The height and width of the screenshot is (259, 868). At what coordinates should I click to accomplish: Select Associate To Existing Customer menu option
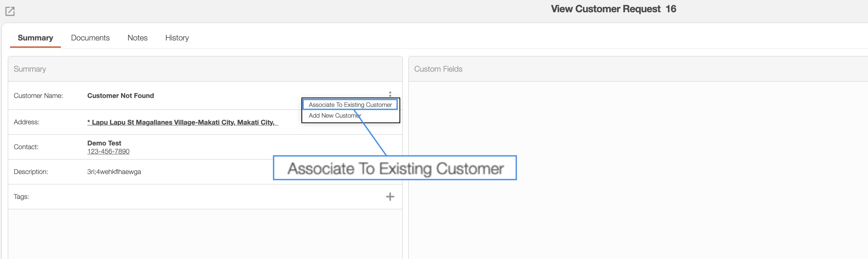(350, 105)
